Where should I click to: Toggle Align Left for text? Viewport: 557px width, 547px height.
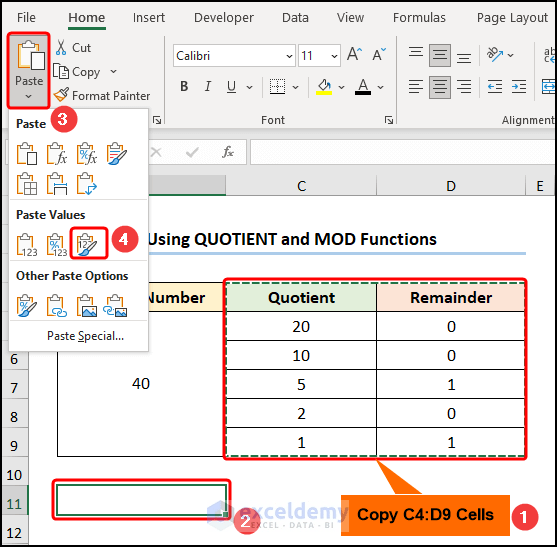[x=416, y=86]
